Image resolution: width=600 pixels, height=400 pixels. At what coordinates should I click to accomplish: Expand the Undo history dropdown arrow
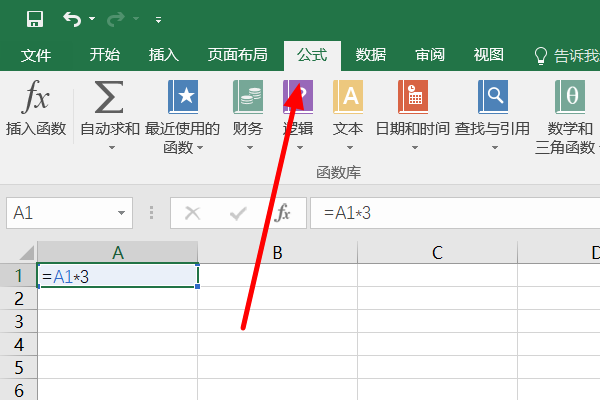92,18
